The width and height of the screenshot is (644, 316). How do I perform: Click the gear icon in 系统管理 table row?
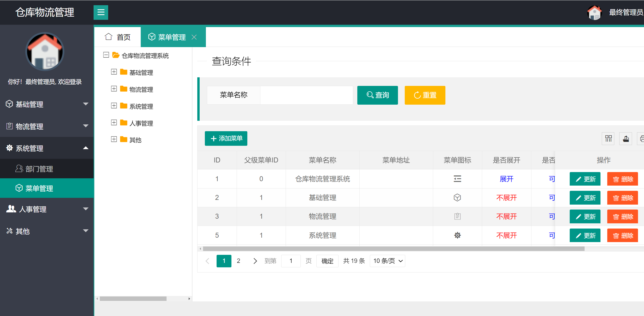[457, 235]
